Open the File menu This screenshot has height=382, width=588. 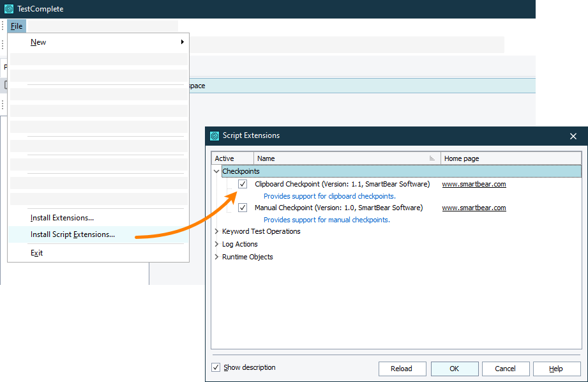coord(17,26)
